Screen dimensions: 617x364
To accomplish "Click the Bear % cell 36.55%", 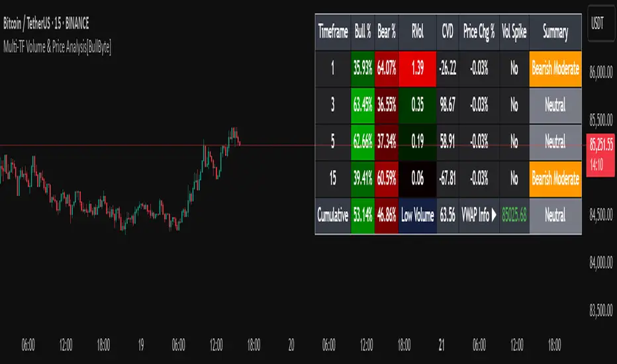I will pos(387,105).
